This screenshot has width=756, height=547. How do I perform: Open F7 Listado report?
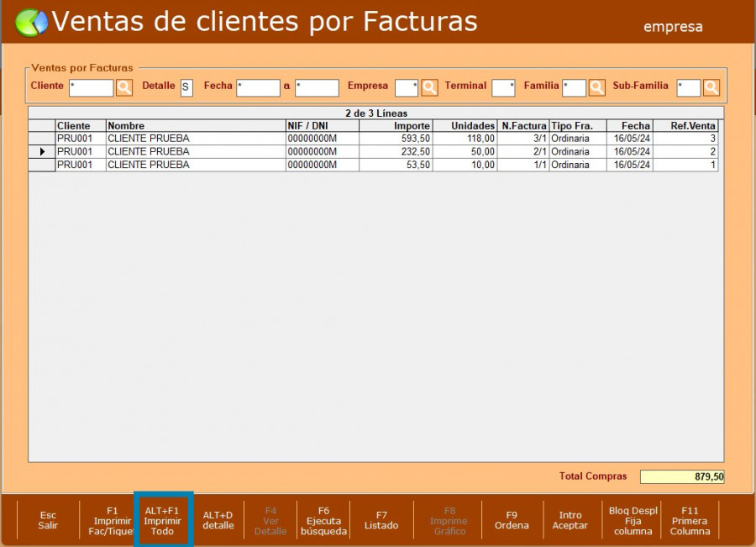[x=381, y=520]
